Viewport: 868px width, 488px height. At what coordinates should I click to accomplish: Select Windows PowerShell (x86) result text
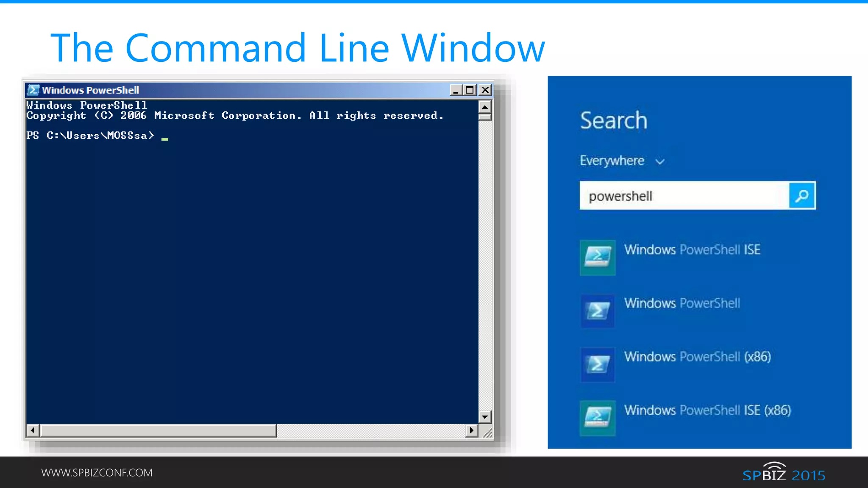697,357
